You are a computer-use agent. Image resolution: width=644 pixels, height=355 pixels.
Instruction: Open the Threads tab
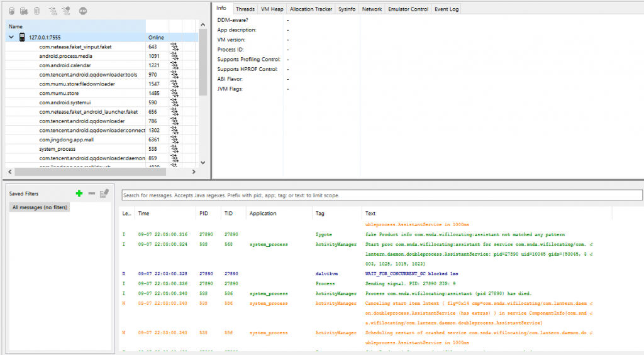tap(245, 9)
